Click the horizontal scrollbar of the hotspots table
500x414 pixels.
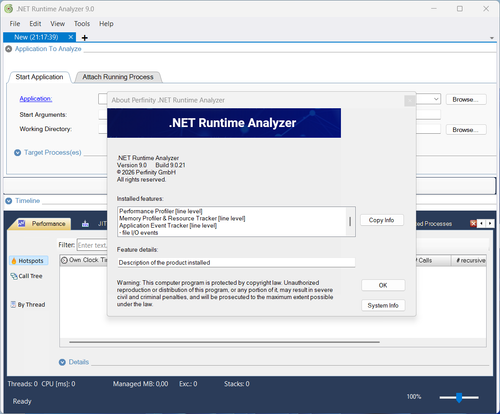(x=224, y=342)
